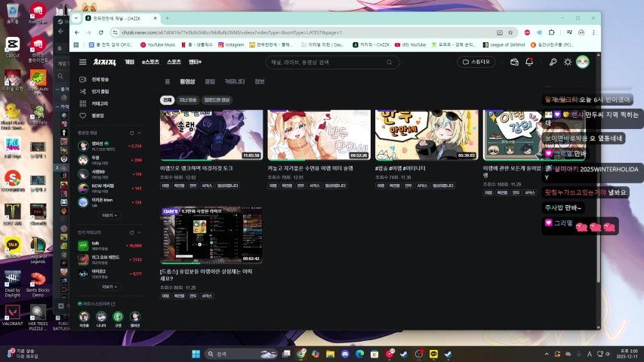The width and height of the screenshot is (644, 362).
Task: Switch to the 홈 channel tab
Action: tap(168, 81)
